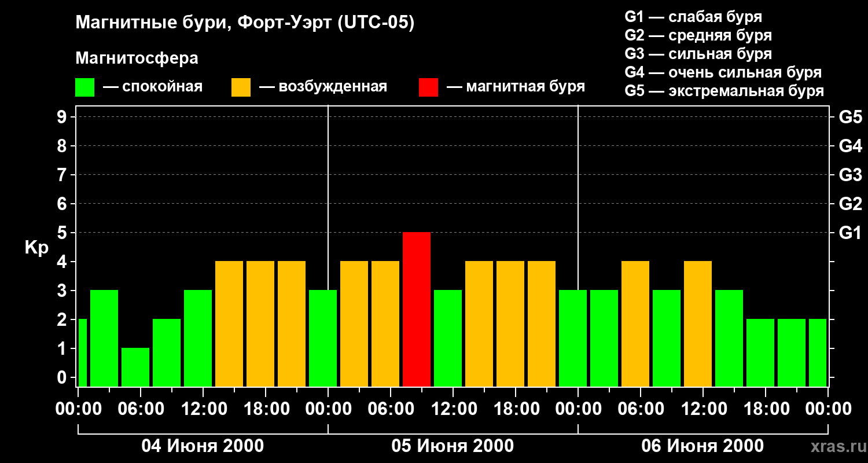
Task: Click the 'G1' label on the right axis
Action: pyautogui.click(x=850, y=233)
